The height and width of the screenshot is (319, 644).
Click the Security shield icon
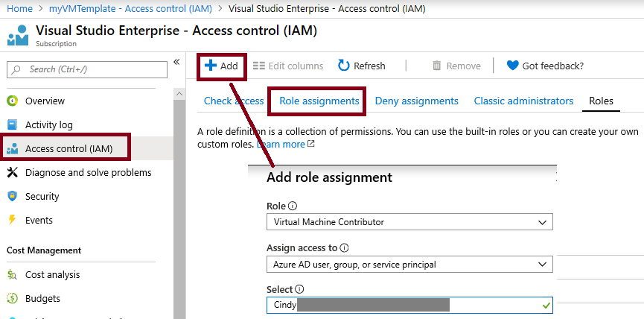pyautogui.click(x=13, y=196)
